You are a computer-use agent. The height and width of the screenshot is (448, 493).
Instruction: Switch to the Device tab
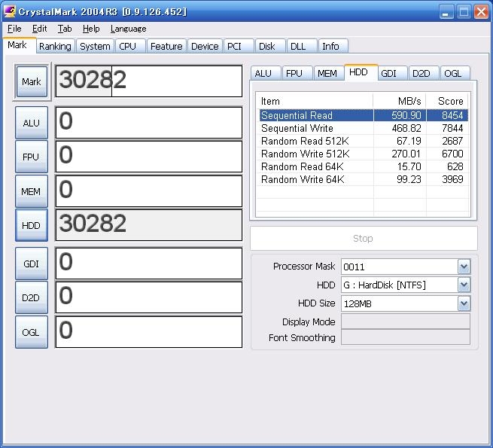205,46
